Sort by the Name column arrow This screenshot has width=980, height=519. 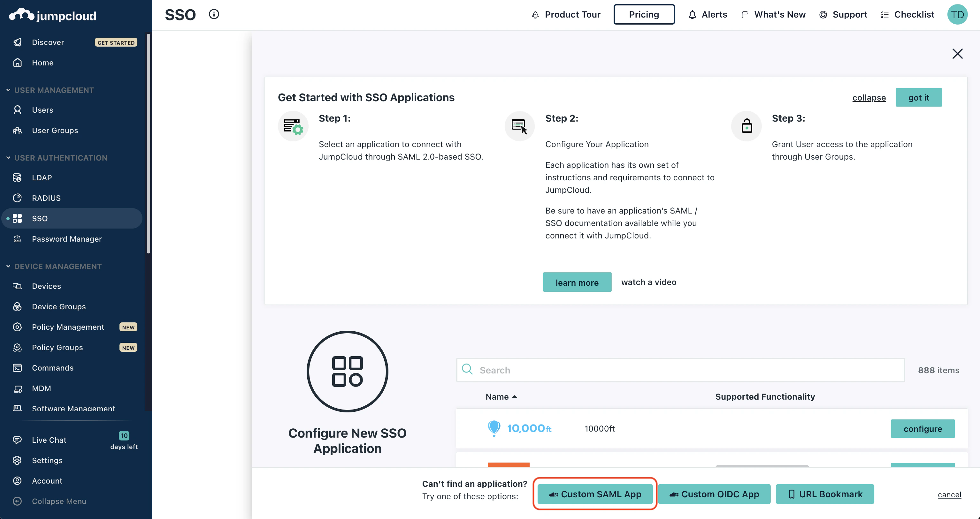click(x=515, y=396)
